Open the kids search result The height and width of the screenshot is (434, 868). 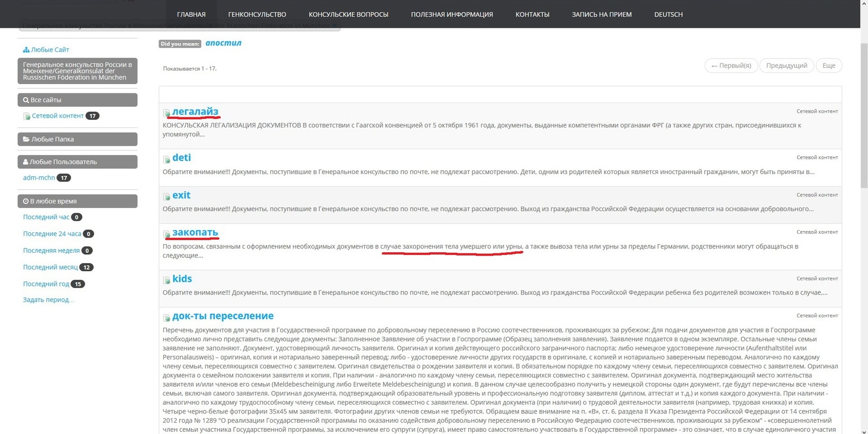[x=182, y=278]
